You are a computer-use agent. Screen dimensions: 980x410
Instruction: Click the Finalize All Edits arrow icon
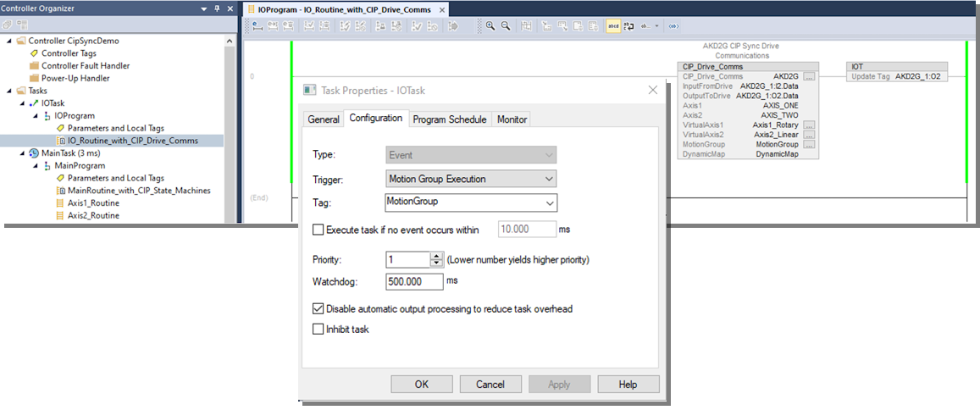click(x=454, y=26)
